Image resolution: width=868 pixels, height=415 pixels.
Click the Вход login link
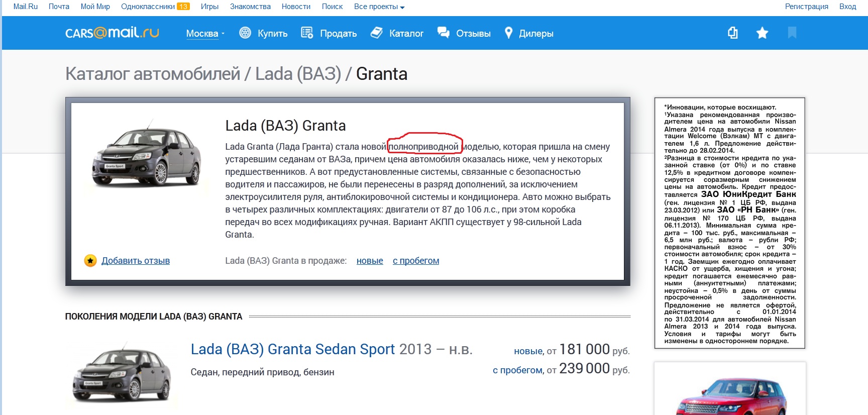coord(847,7)
